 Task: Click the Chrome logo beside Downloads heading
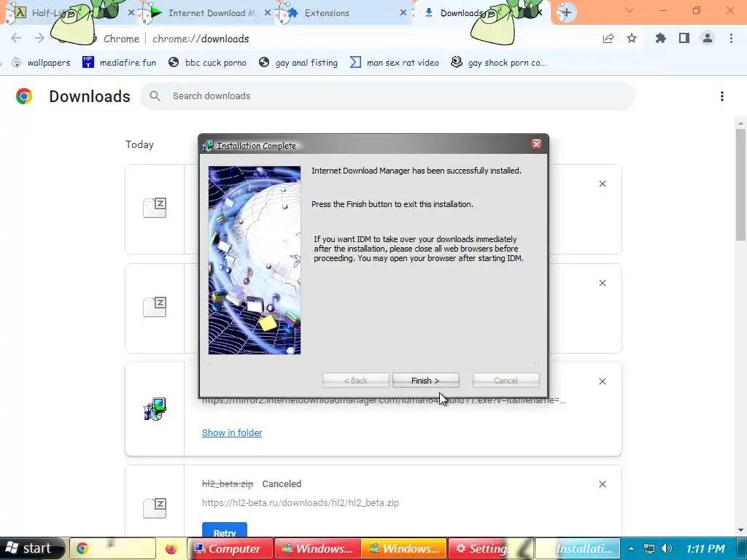point(24,96)
